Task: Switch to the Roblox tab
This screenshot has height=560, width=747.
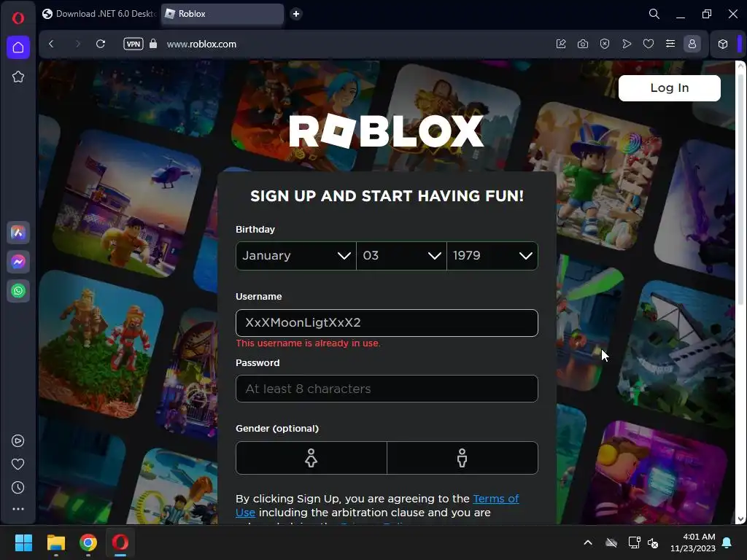Action: [x=222, y=14]
